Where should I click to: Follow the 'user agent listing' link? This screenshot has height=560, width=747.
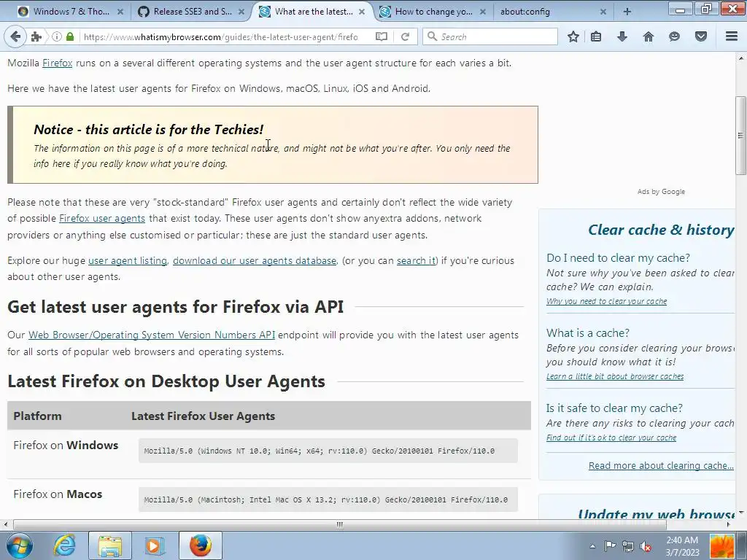[x=128, y=261]
